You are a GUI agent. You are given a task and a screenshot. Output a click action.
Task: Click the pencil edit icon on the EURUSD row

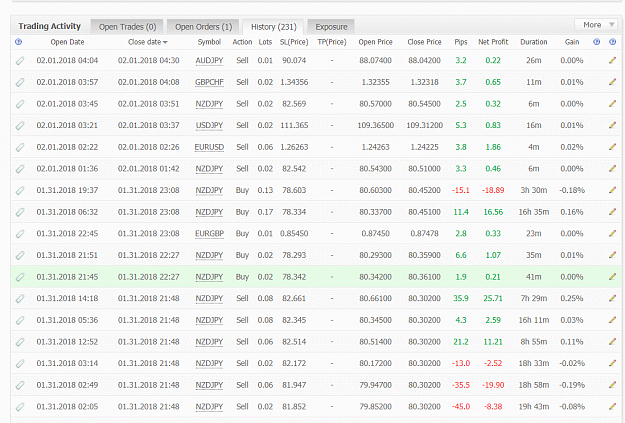[x=613, y=147]
